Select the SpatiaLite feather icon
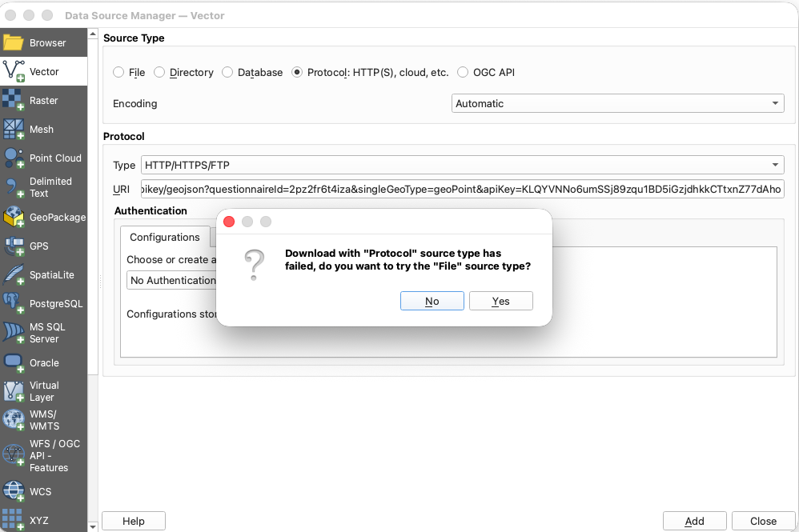This screenshot has height=532, width=799. 14,275
